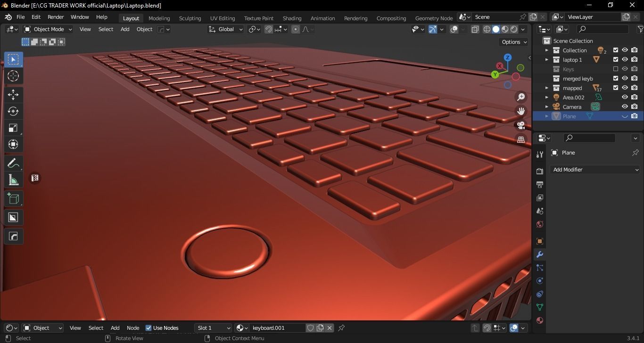Open the Slot 1 material slot dropdown
This screenshot has height=343, width=644.
[x=213, y=328]
